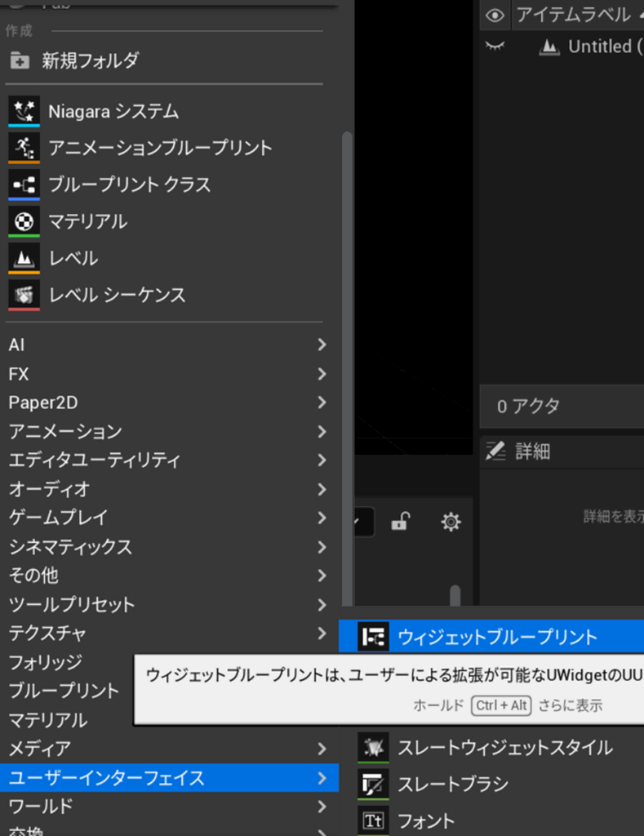Expand the エディタユーティリティ submenu
The width and height of the screenshot is (644, 836).
click(322, 460)
